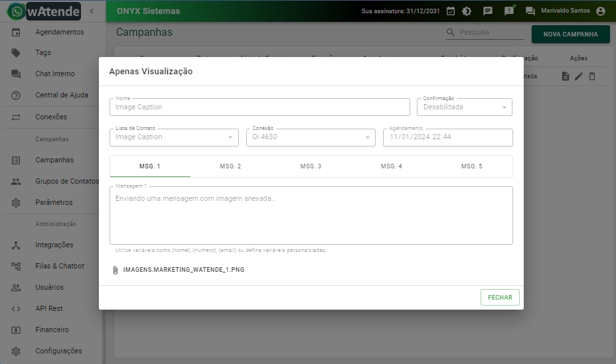The height and width of the screenshot is (364, 616).
Task: Open the internal chats forum icon in header
Action: pyautogui.click(x=530, y=11)
